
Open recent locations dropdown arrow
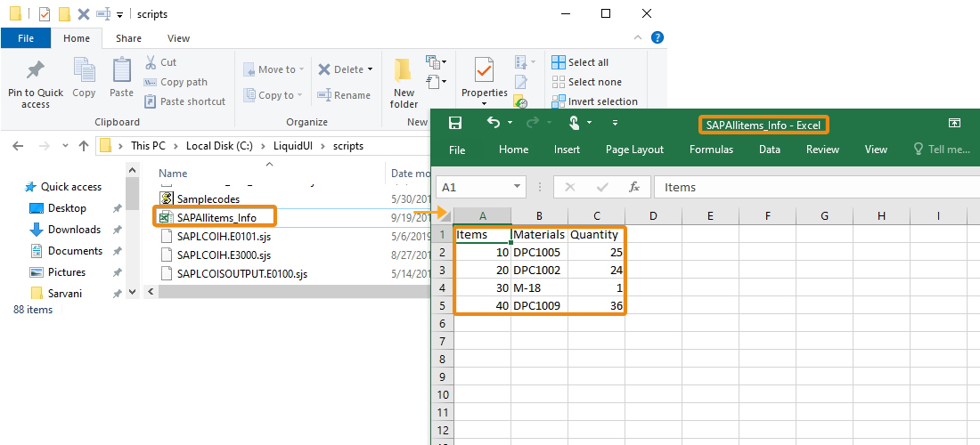pos(65,146)
